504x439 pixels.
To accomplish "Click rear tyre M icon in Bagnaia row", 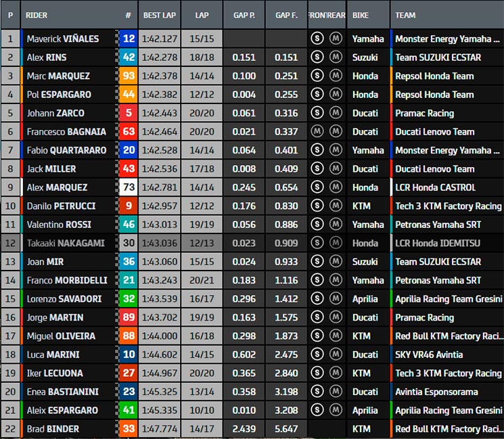I will 336,131.
